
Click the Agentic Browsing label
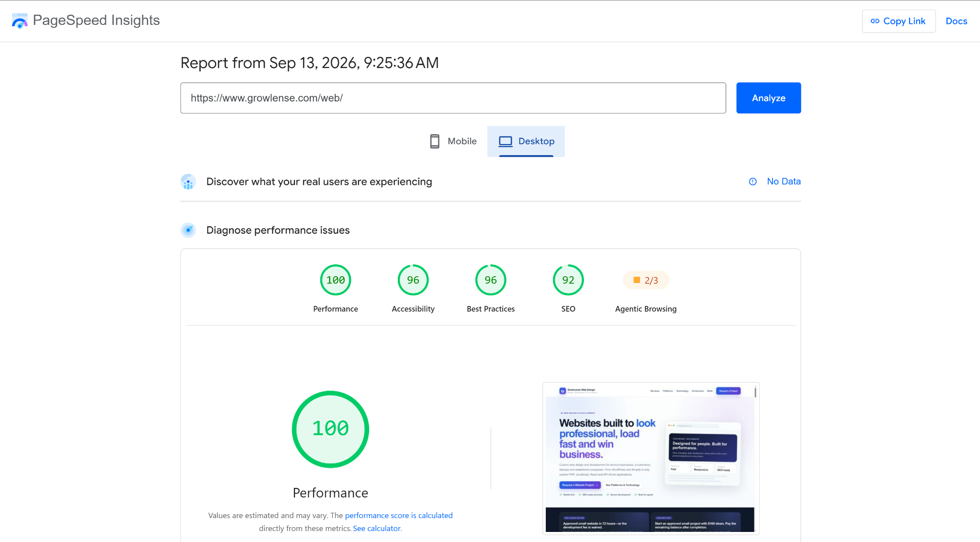tap(646, 309)
